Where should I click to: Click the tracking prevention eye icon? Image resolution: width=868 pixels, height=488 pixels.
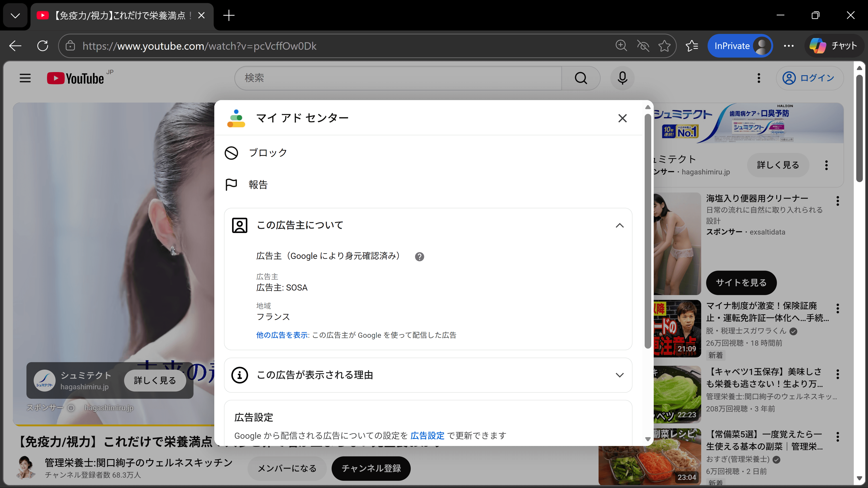click(643, 46)
